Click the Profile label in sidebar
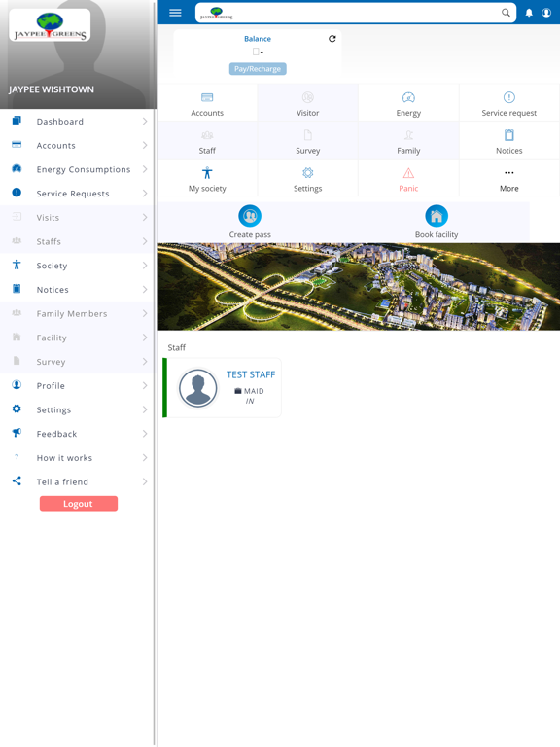The width and height of the screenshot is (560, 747). pyautogui.click(x=51, y=385)
